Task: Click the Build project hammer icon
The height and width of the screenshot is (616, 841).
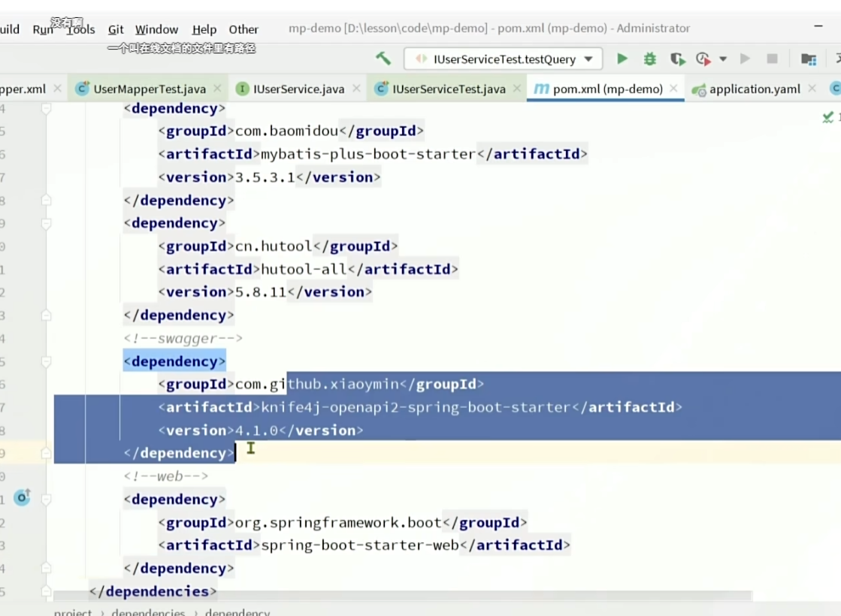Action: tap(383, 59)
